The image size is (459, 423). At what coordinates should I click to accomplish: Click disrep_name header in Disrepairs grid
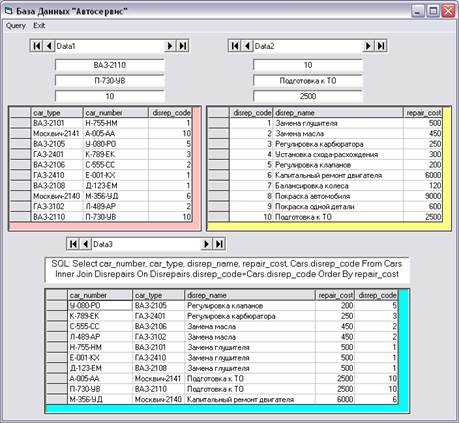click(338, 113)
